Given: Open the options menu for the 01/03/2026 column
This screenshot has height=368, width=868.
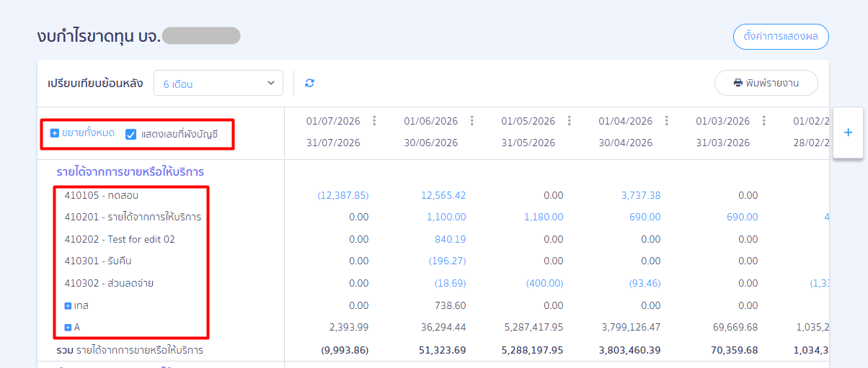Looking at the screenshot, I should coord(763,121).
